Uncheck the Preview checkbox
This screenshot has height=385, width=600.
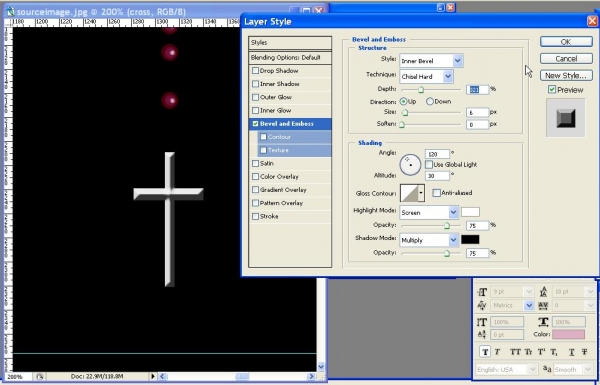pyautogui.click(x=552, y=90)
